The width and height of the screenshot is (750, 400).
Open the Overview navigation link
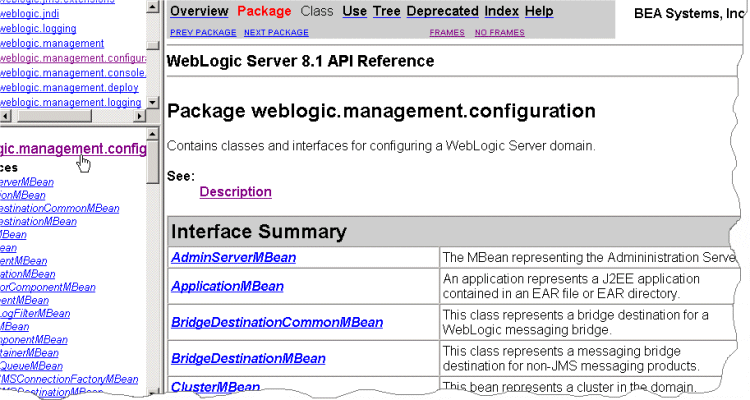coord(199,11)
